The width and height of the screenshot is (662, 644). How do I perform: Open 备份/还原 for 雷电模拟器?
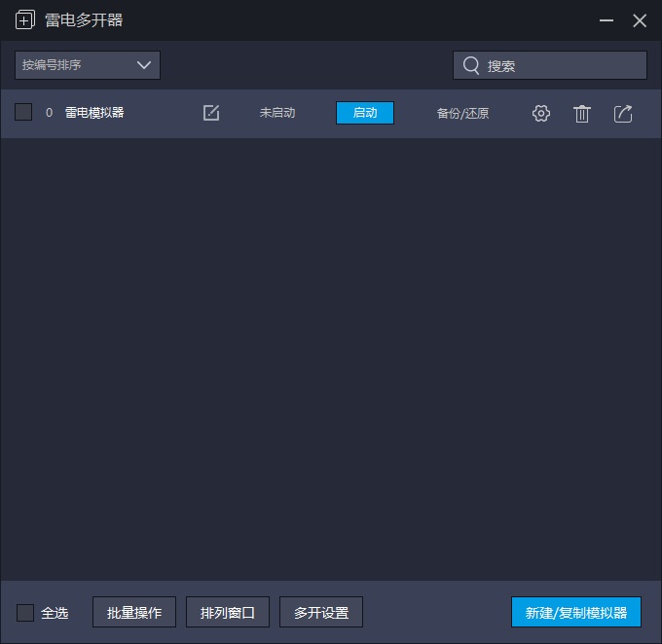462,113
